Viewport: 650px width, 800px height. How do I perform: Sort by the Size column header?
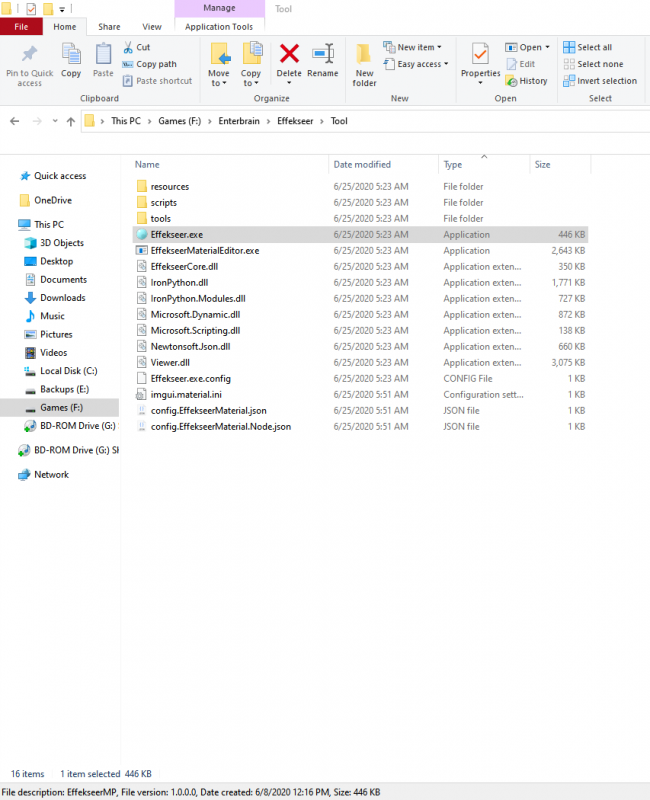pos(560,165)
